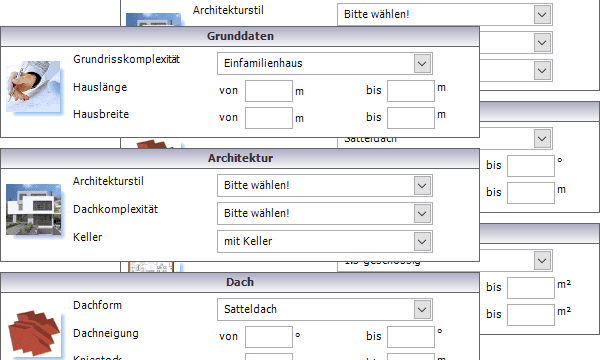
Task: Open the topmost background Architekturstil dropdown arrow
Action: 542,15
